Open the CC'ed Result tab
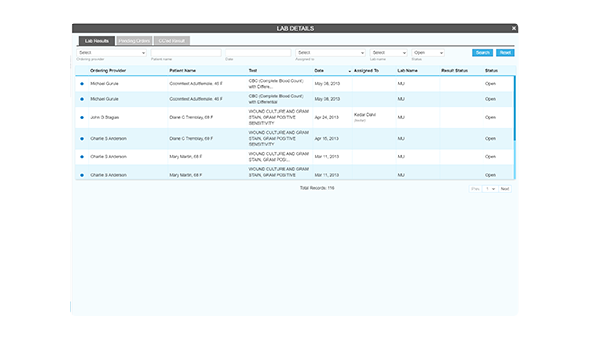Image resolution: width=590 pixels, height=360 pixels. 172,41
